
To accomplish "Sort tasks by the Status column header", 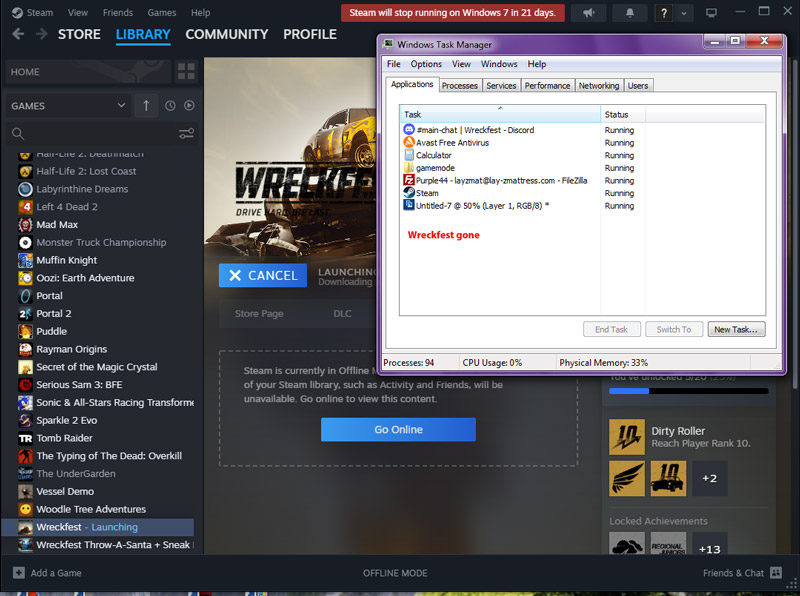I will pos(622,114).
